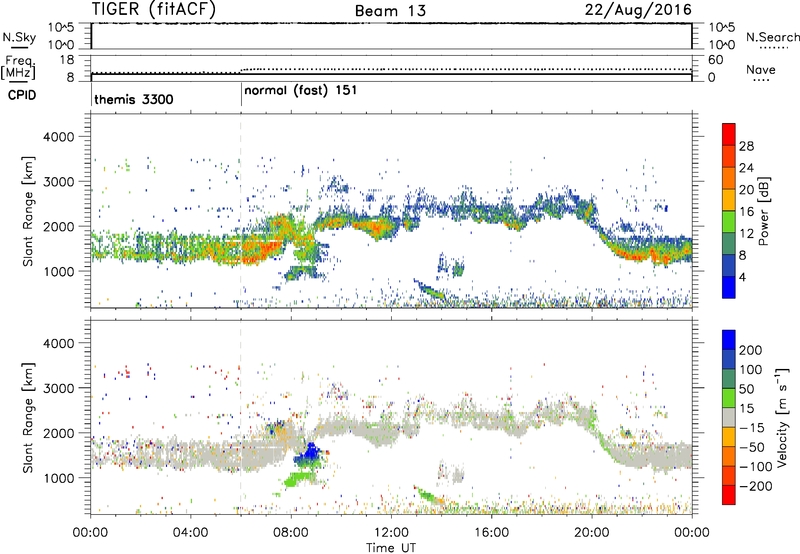
Task: Click the red top of the Power colorbar
Action: [x=729, y=134]
